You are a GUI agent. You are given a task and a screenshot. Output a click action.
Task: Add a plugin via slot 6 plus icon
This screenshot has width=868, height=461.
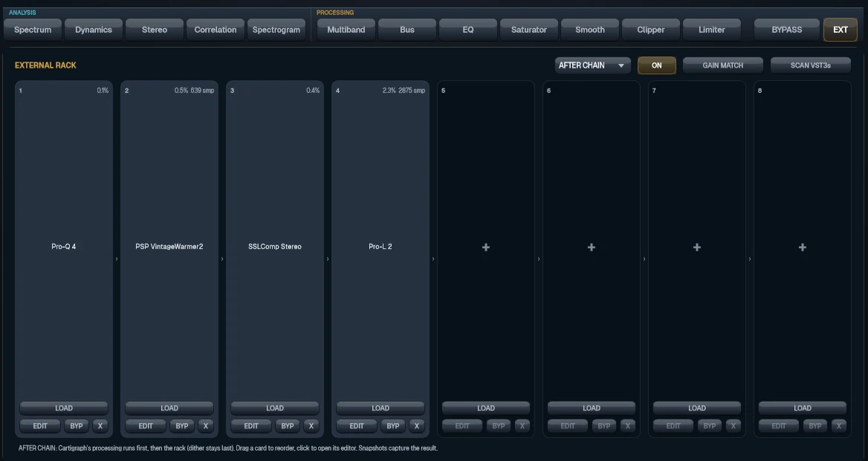click(592, 247)
